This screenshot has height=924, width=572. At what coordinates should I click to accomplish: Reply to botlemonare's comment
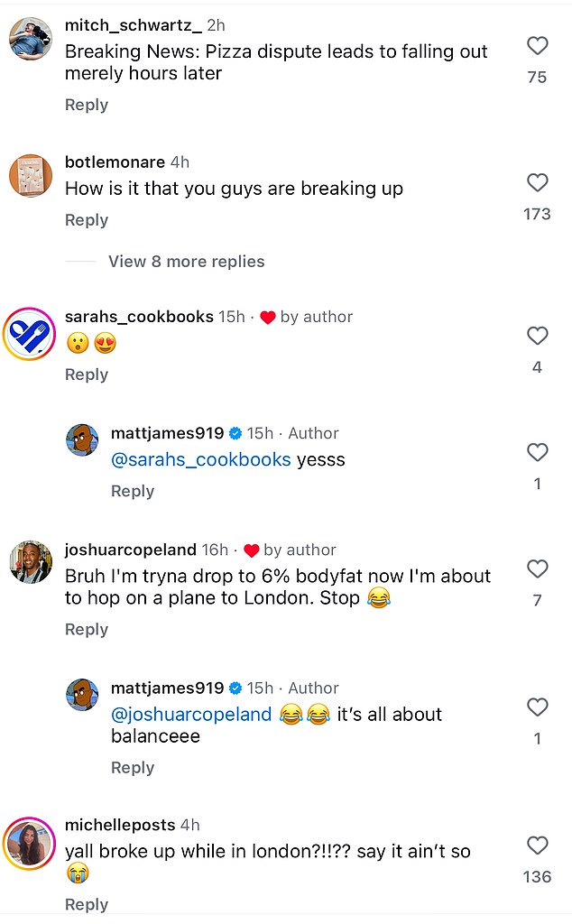[87, 220]
